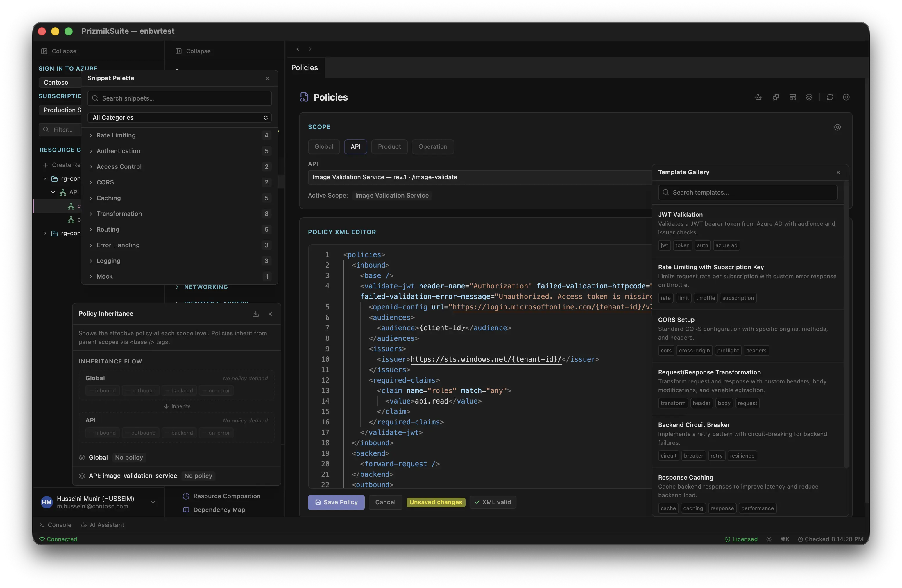This screenshot has height=588, width=902.
Task: Open the AI robot assistant toolbar icon
Action: (x=758, y=97)
